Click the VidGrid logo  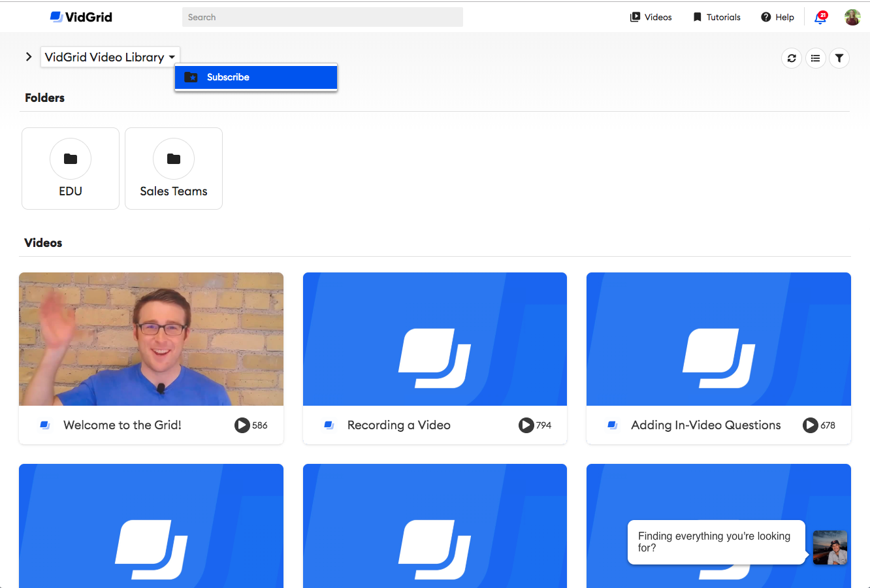click(x=81, y=17)
